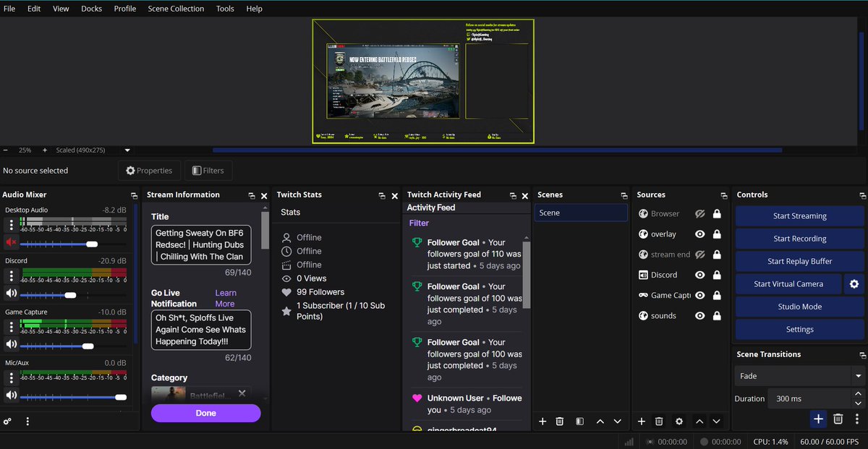Open the Docks menu

91,8
